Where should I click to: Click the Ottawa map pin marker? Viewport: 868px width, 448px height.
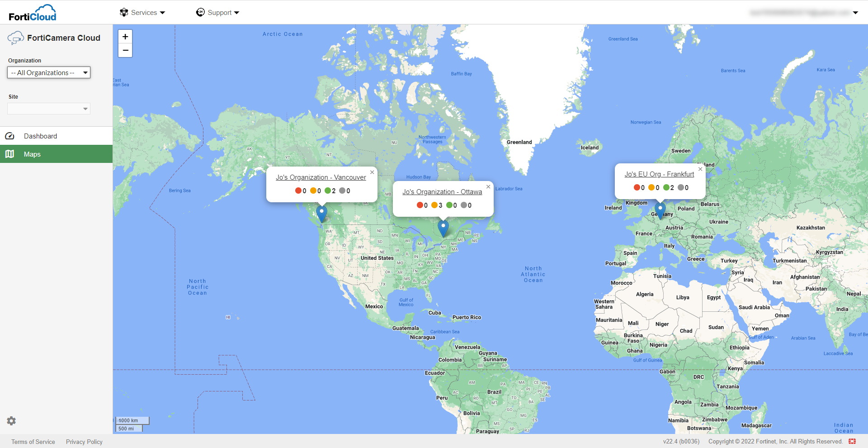(x=443, y=228)
